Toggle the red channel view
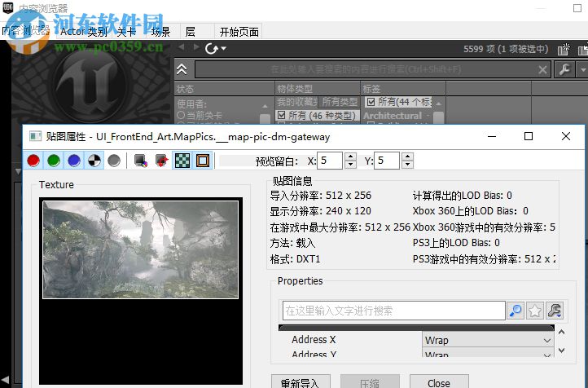Viewport: 588px width, 388px height. point(33,161)
